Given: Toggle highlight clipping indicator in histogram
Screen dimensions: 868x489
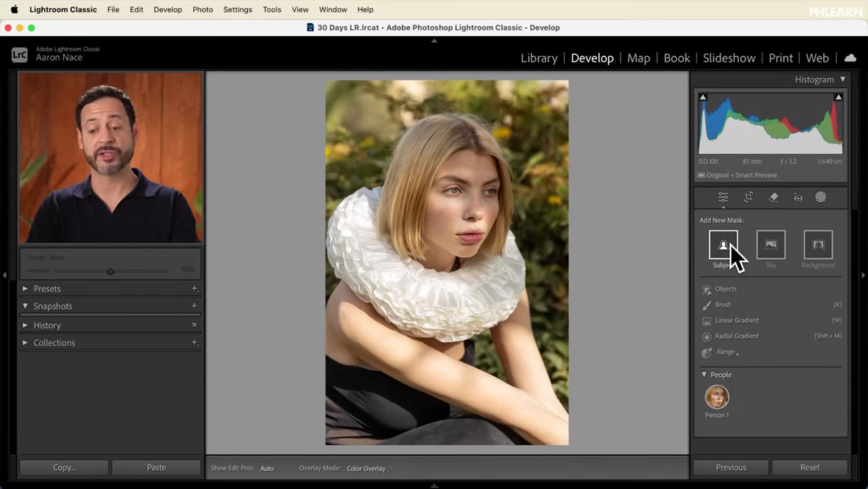Looking at the screenshot, I should 838,97.
